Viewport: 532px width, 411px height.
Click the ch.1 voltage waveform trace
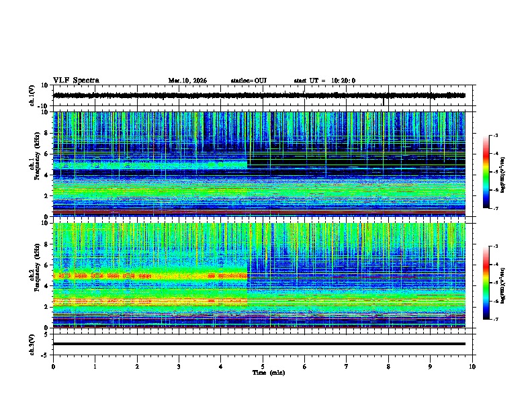[x=259, y=95]
